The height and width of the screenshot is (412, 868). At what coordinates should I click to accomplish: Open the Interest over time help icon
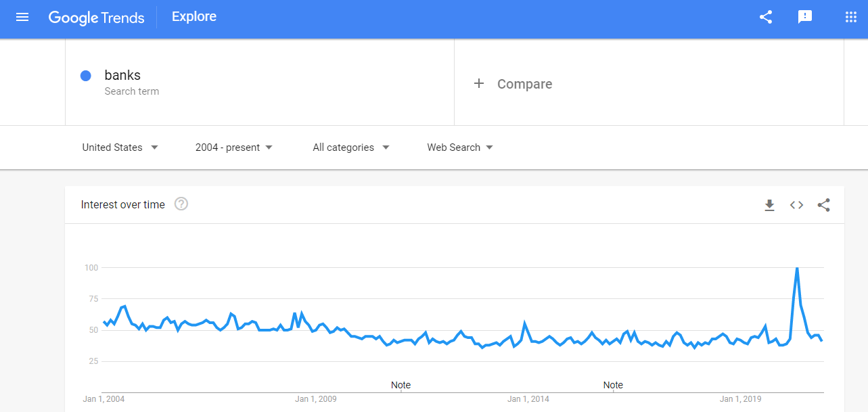tap(181, 204)
